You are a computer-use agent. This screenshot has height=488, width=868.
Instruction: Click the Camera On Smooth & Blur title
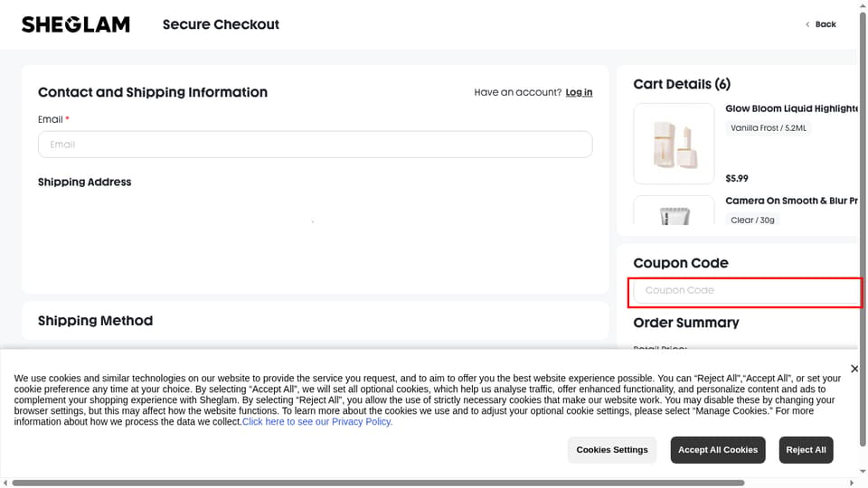tap(792, 201)
